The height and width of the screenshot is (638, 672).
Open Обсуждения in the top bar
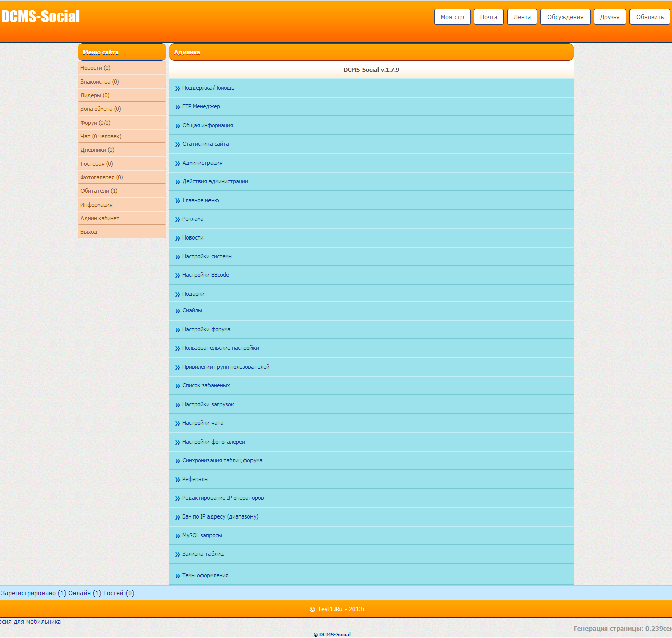pos(565,17)
